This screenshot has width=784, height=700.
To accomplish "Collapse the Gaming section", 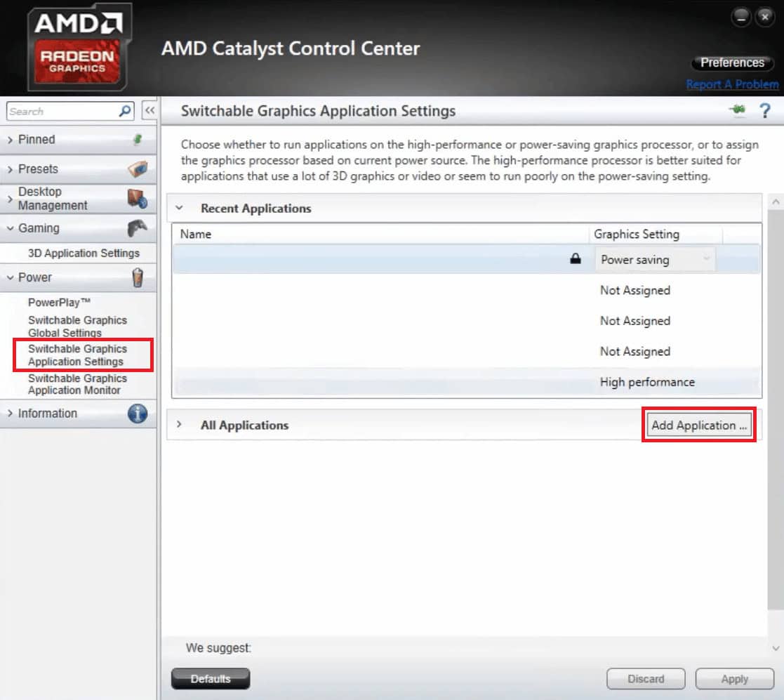I will coord(10,228).
